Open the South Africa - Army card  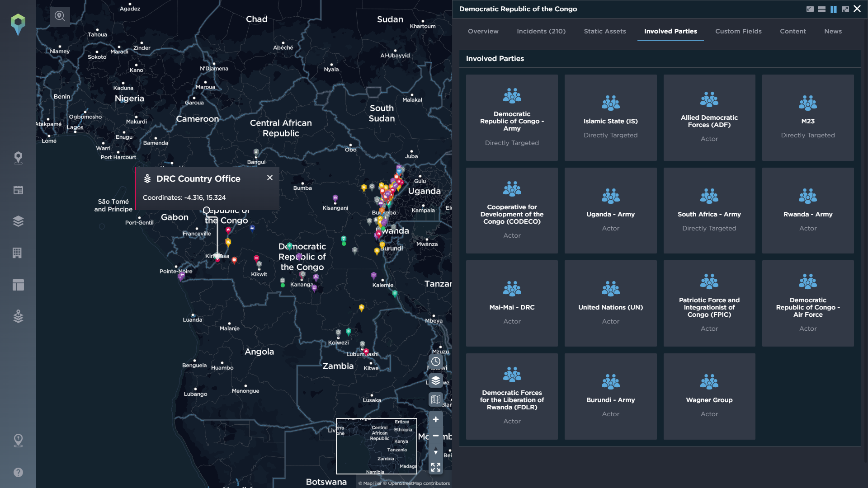click(709, 211)
